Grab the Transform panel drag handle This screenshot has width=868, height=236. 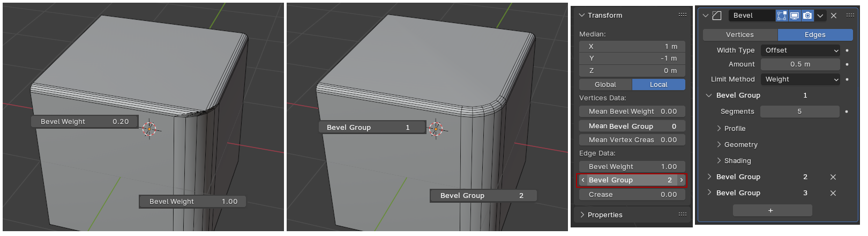point(682,15)
